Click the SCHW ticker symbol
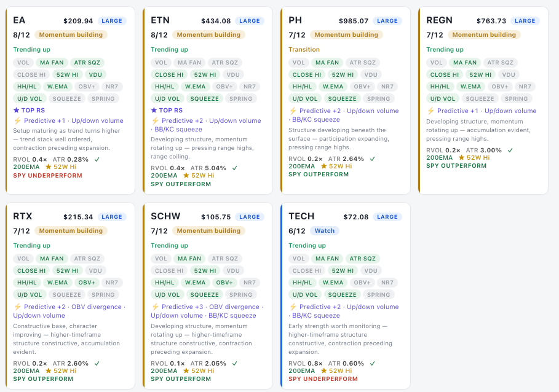The height and width of the screenshot is (392, 559). coord(165,216)
